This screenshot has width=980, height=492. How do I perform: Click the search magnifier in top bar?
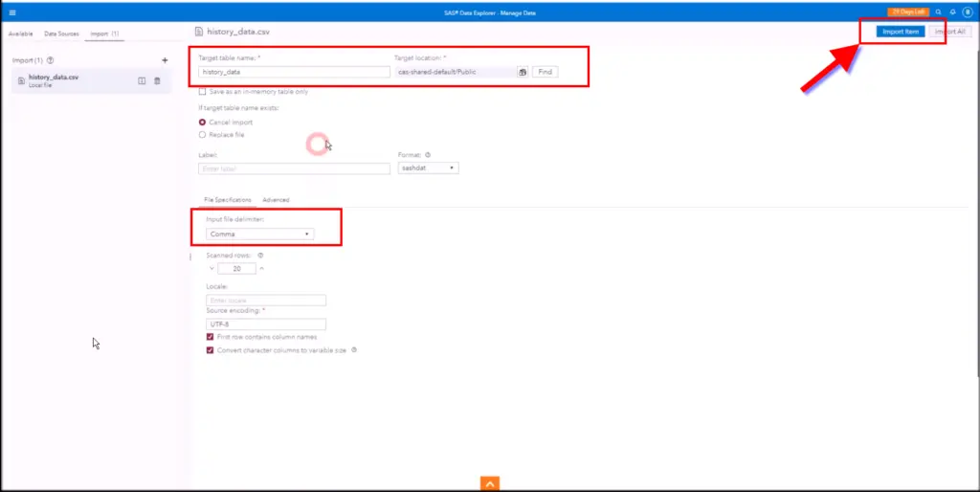938,11
